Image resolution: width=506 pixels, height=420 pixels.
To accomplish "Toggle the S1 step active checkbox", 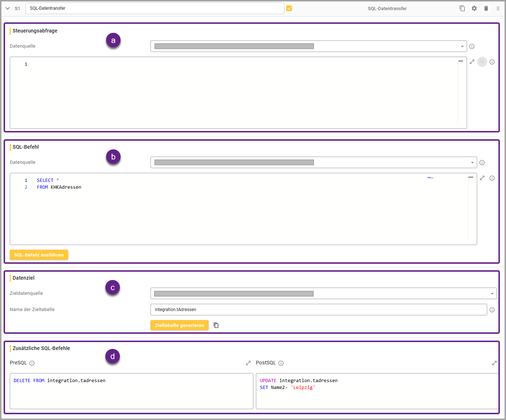I will click(x=289, y=8).
